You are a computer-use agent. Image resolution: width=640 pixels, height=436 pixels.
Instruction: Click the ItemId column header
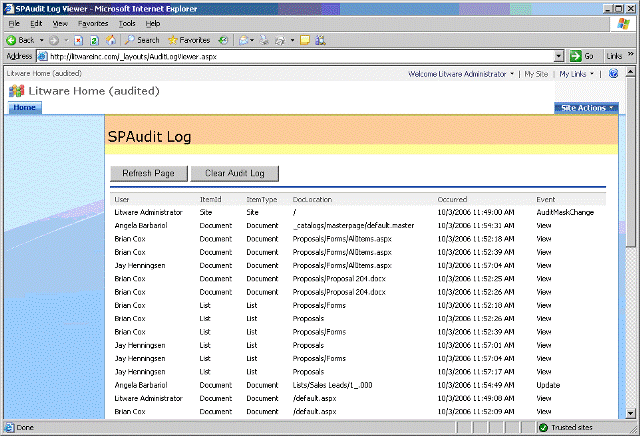(x=210, y=199)
